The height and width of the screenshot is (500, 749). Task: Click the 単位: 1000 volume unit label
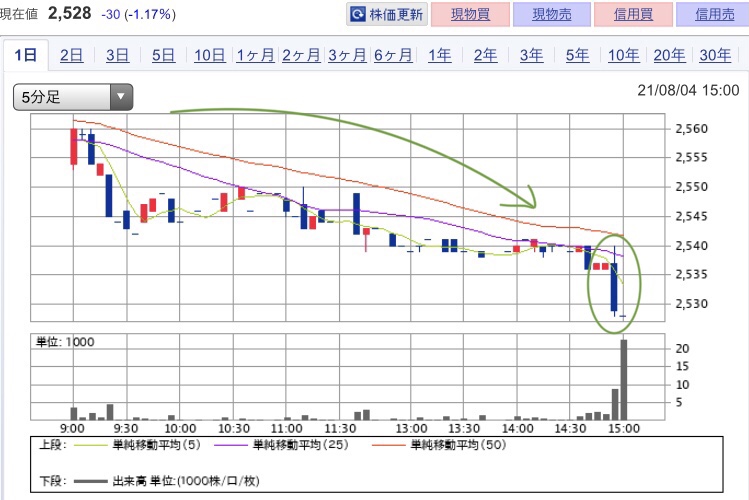[x=65, y=342]
